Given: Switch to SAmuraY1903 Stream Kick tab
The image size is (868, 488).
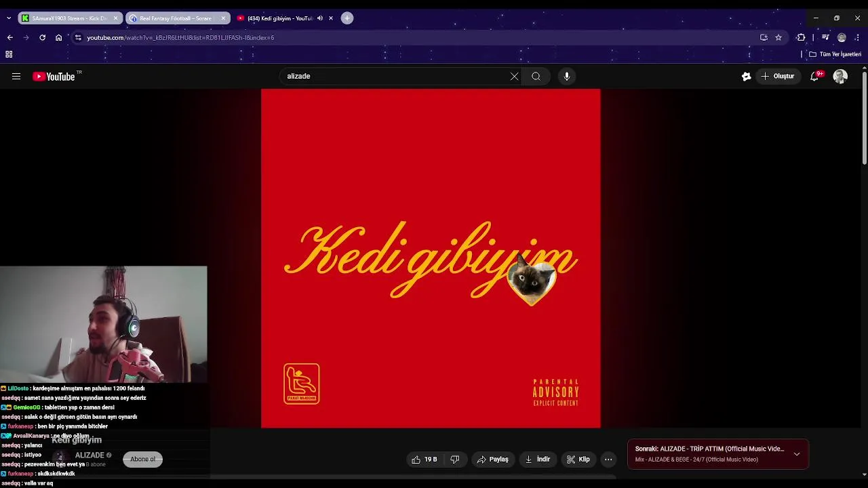Looking at the screenshot, I should coord(69,18).
